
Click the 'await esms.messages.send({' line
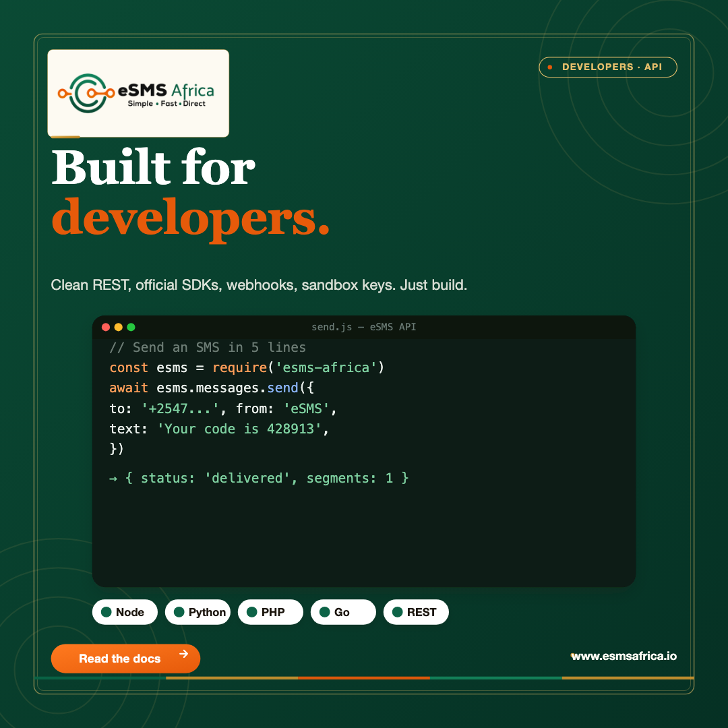(212, 388)
